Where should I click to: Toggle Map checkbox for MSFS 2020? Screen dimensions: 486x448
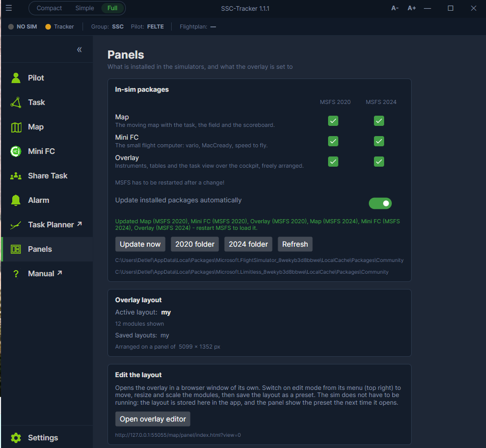point(333,121)
